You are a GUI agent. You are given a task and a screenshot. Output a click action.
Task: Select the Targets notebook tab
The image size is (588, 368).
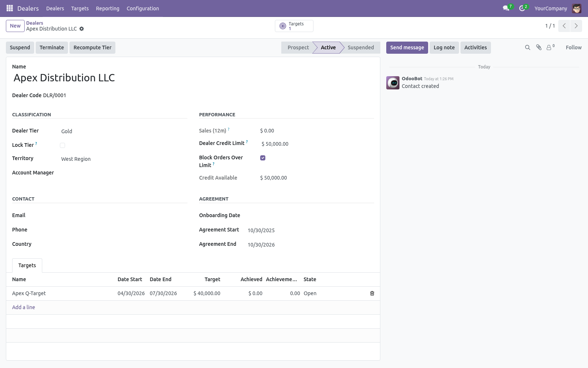click(27, 265)
